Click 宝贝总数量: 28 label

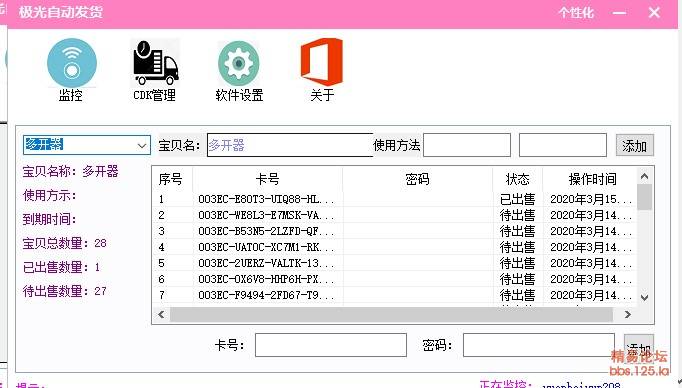coord(64,243)
